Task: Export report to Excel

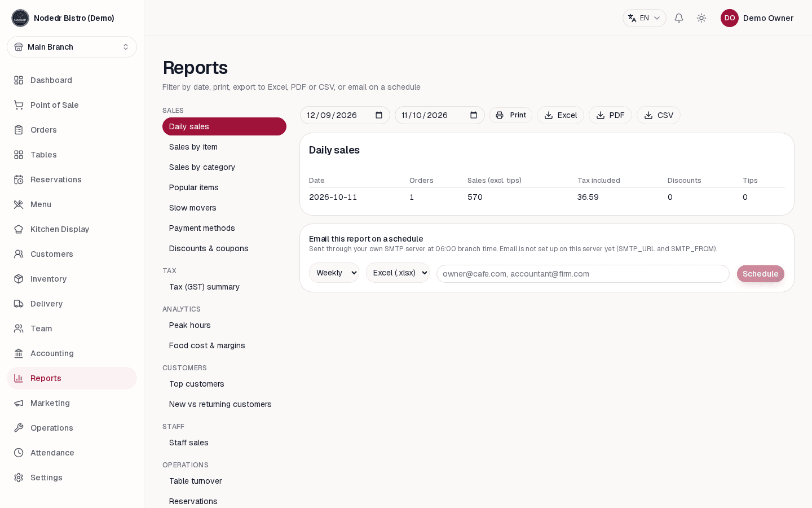Action: tap(561, 115)
